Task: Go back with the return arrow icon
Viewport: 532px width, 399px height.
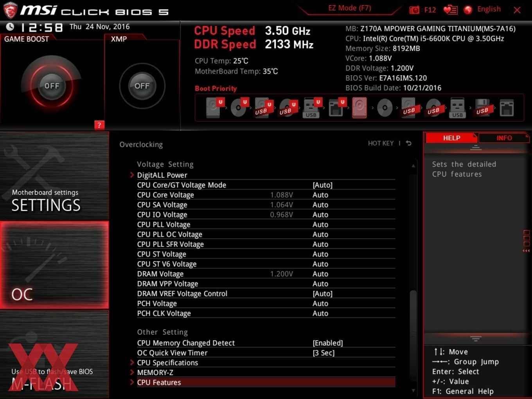Action: point(409,143)
